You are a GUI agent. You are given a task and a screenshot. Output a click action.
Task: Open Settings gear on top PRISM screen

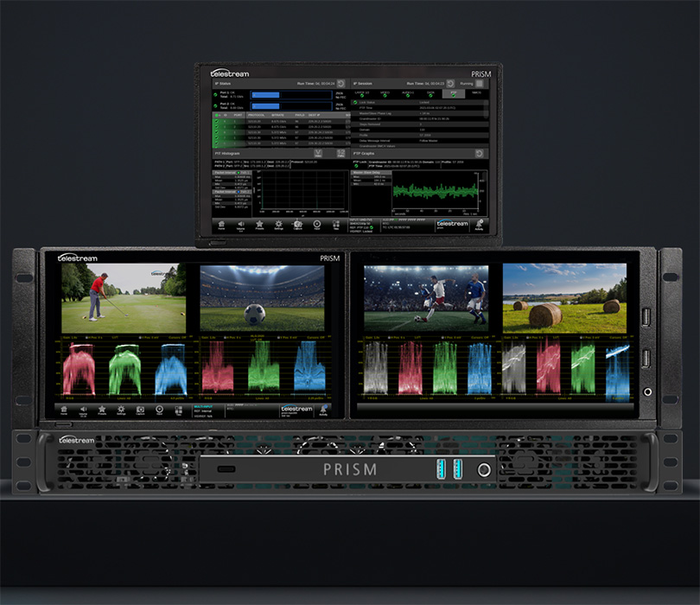[279, 226]
